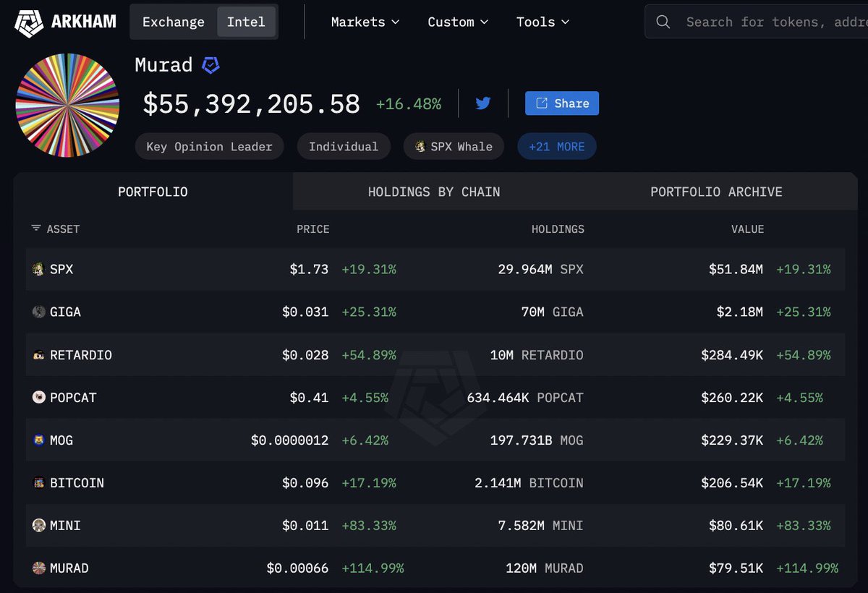Click the Key Opinion Leader tag
This screenshot has width=868, height=593.
(x=209, y=147)
